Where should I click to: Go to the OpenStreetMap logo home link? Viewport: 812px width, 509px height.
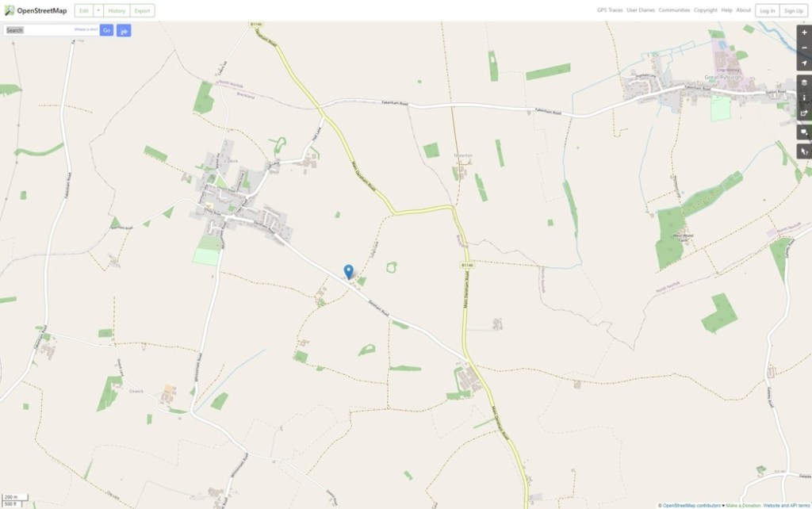click(35, 10)
